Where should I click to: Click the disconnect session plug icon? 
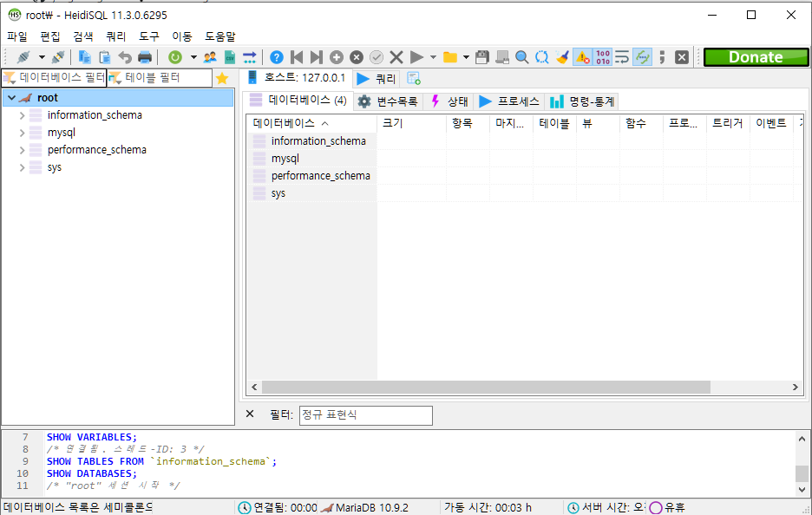58,57
